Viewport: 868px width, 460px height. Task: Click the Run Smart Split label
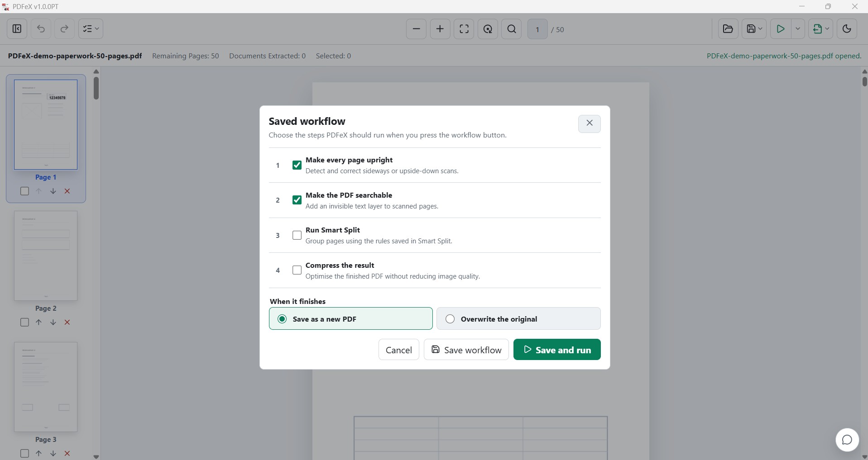click(x=333, y=230)
